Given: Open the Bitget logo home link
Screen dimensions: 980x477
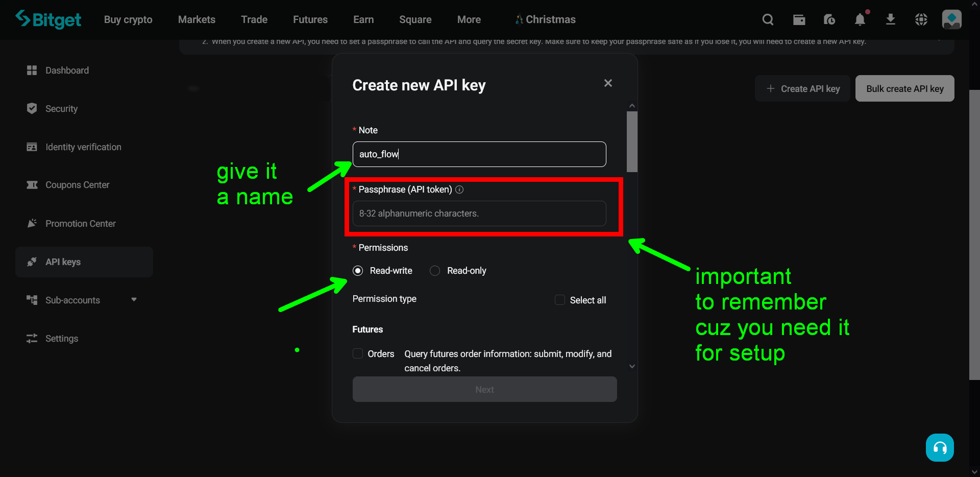Looking at the screenshot, I should [x=48, y=19].
